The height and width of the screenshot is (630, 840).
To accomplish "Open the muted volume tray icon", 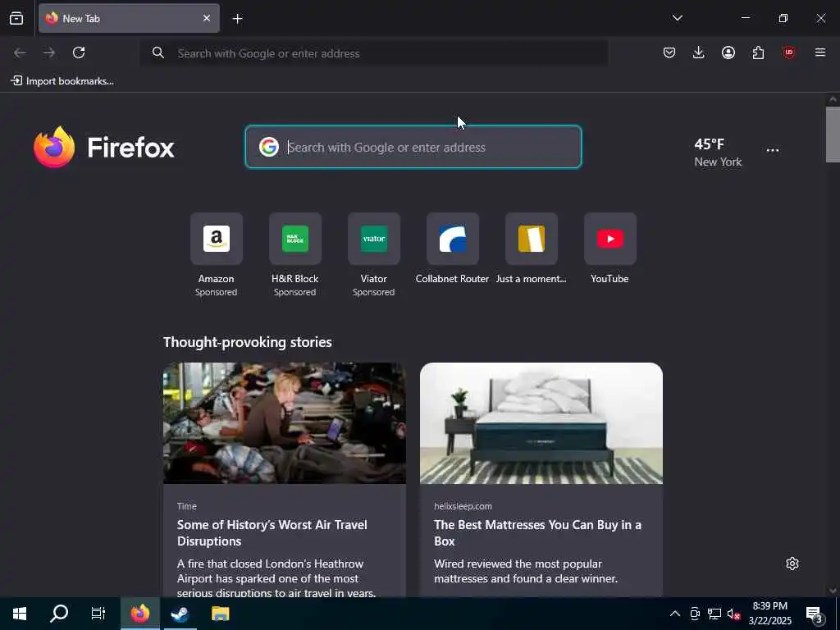I will (734, 614).
